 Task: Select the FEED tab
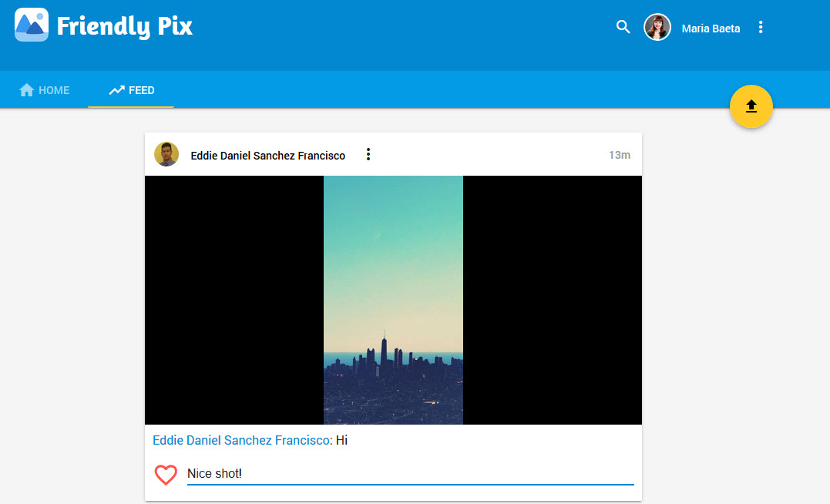[x=131, y=90]
